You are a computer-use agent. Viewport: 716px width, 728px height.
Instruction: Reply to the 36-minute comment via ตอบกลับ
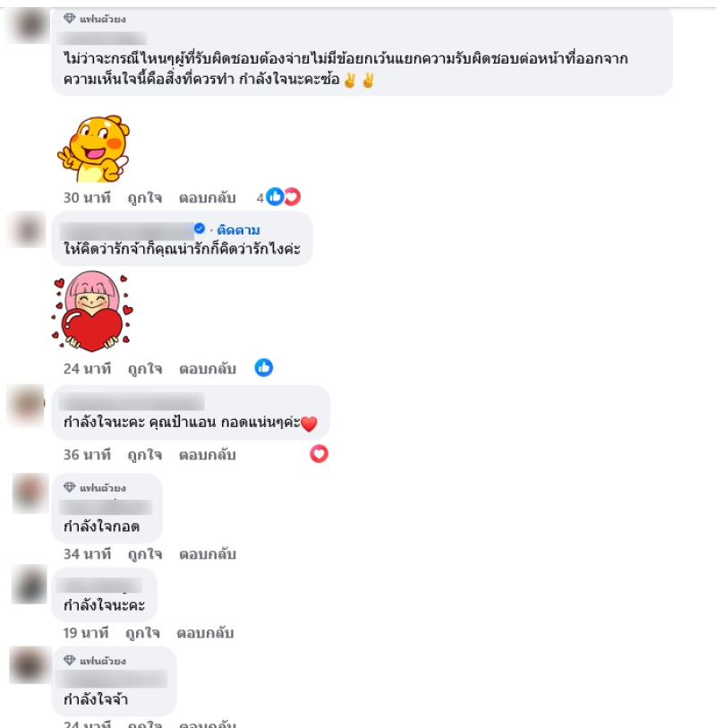pyautogui.click(x=208, y=455)
